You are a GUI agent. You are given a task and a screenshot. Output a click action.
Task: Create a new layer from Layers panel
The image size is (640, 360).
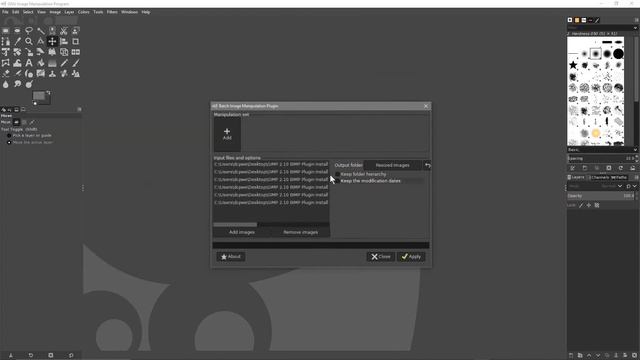tap(571, 356)
